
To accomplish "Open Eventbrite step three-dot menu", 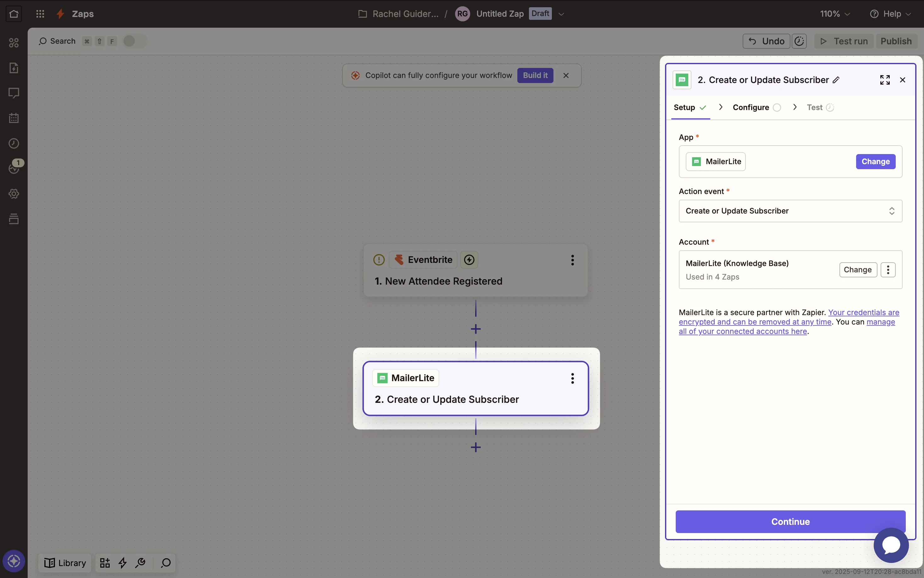I will point(572,260).
